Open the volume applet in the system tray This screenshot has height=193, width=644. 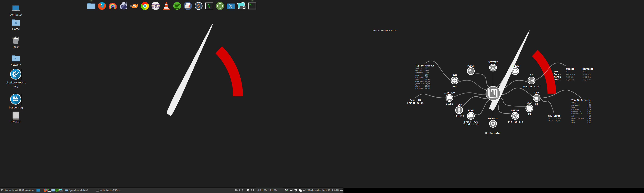click(304, 190)
